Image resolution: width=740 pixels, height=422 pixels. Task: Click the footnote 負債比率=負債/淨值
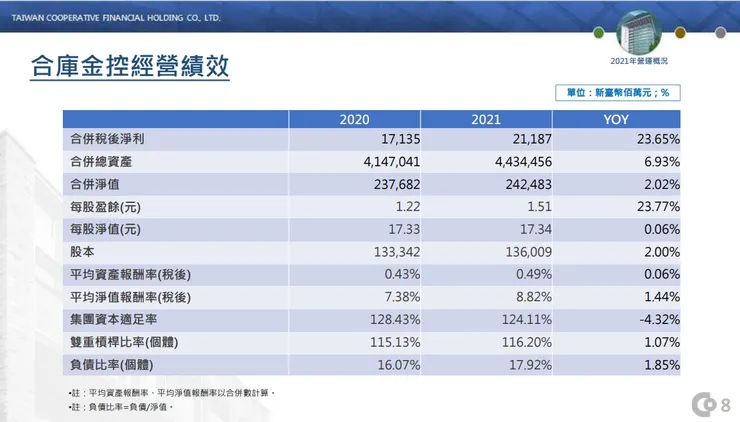121,407
